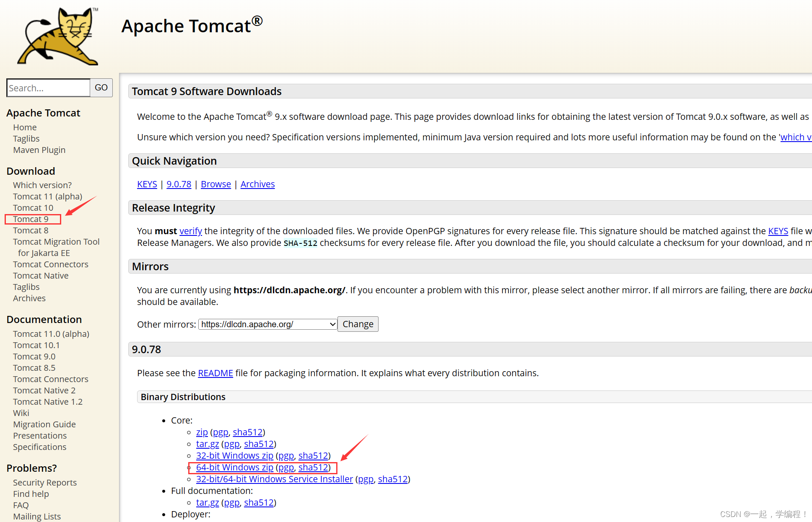This screenshot has height=522, width=812.
Task: Click the Apache Tomcat cat logo
Action: point(58,36)
